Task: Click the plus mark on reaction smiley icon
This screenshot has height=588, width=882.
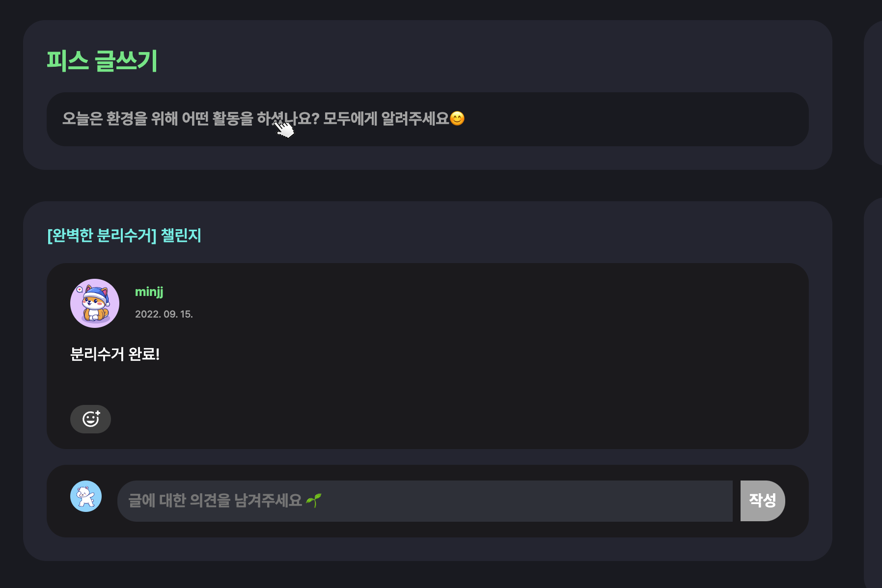Action: (97, 413)
